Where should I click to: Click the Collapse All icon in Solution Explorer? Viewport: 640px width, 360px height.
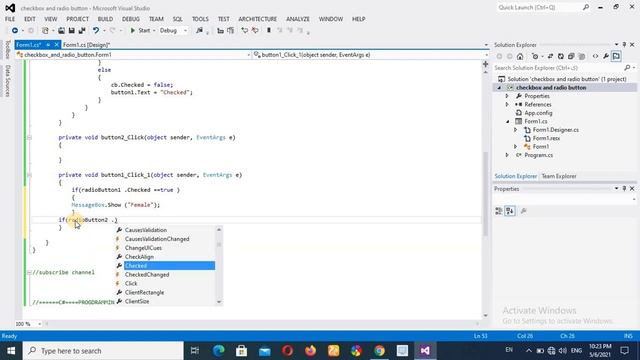click(x=571, y=56)
